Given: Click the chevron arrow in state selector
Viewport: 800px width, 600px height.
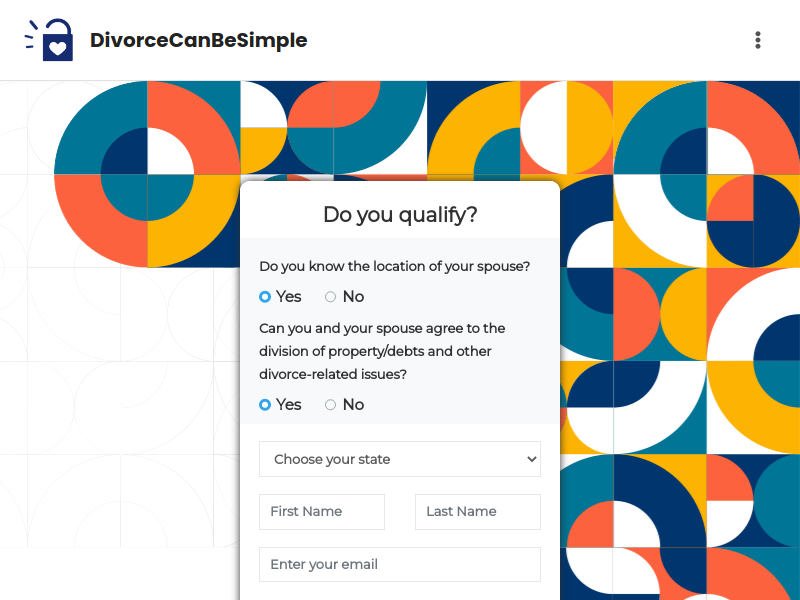Looking at the screenshot, I should click(x=532, y=459).
